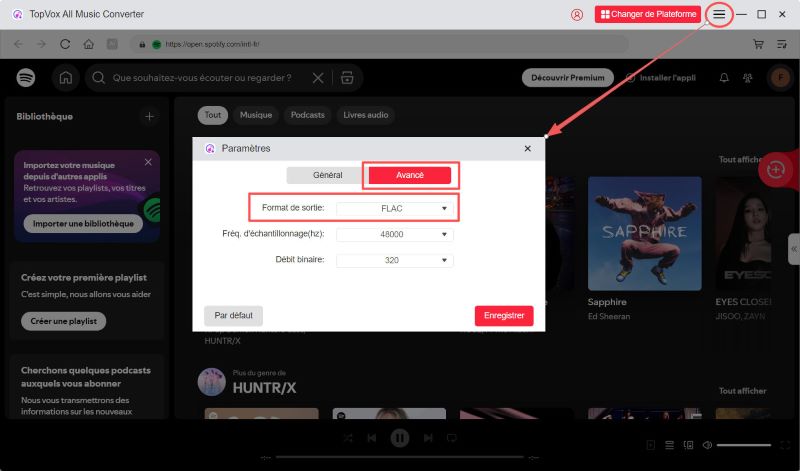800x471 pixels.
Task: Click Changer de Plateforme button
Action: point(647,15)
